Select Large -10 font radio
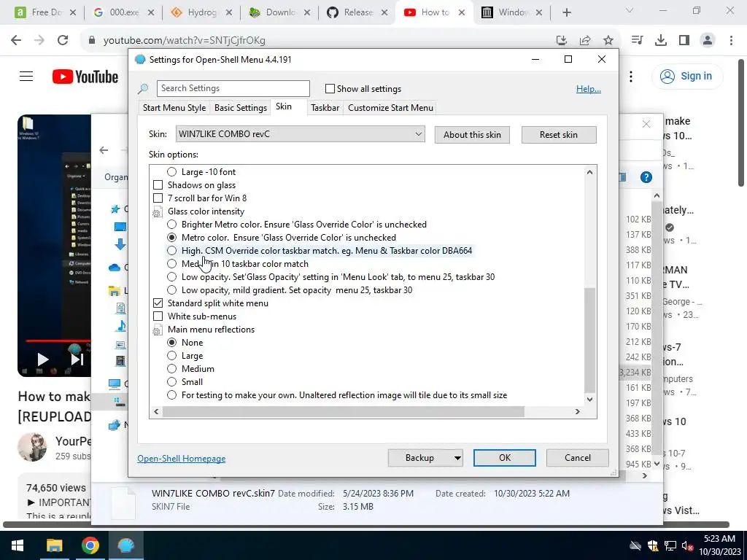The width and height of the screenshot is (747, 560). tap(171, 172)
